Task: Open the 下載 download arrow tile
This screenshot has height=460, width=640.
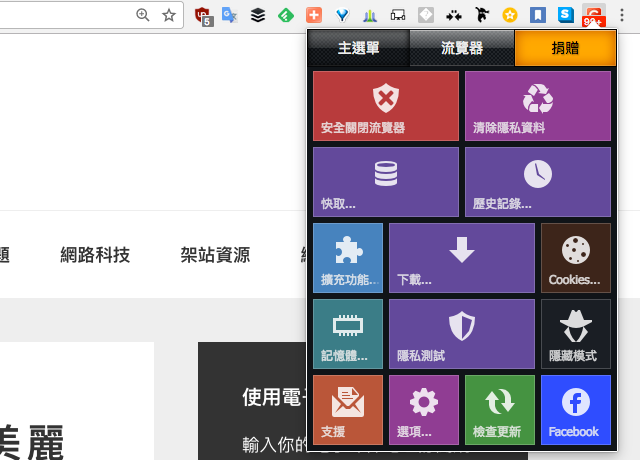Action: 461,258
